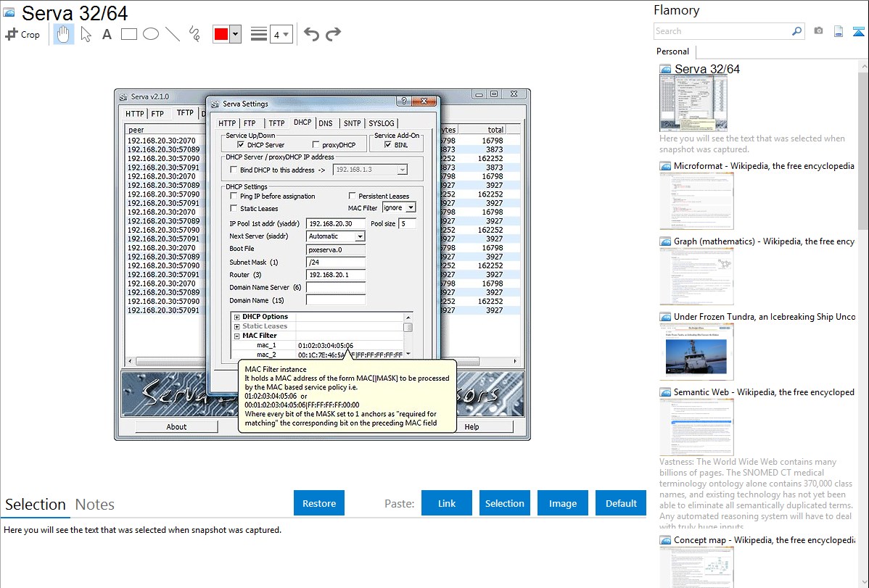Click the red color swatch
Viewport: 869px width, 588px height.
pos(221,34)
